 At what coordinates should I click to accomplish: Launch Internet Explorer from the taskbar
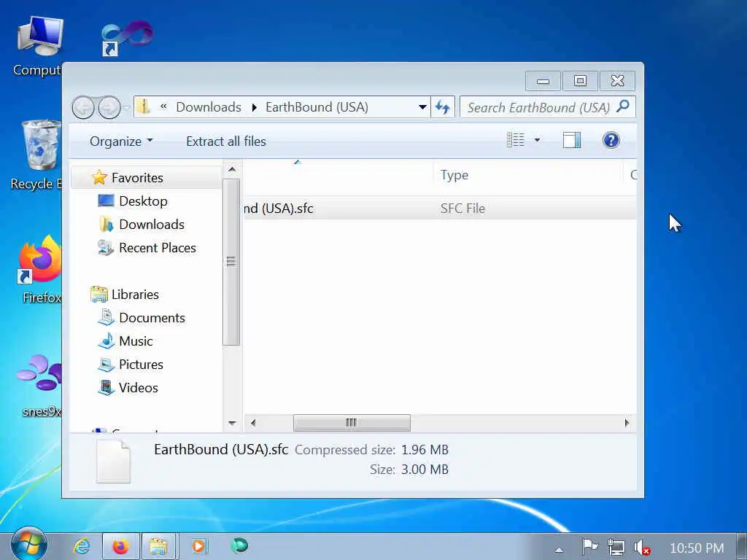tap(82, 546)
